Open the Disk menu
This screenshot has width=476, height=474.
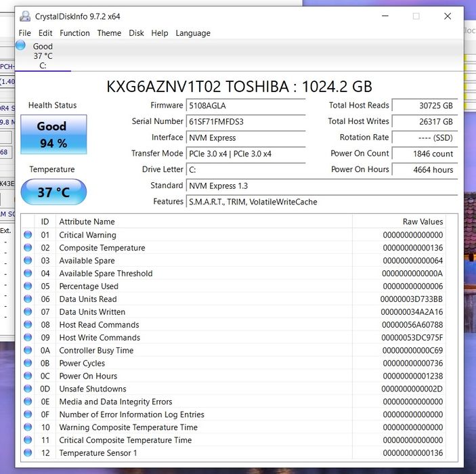point(136,33)
